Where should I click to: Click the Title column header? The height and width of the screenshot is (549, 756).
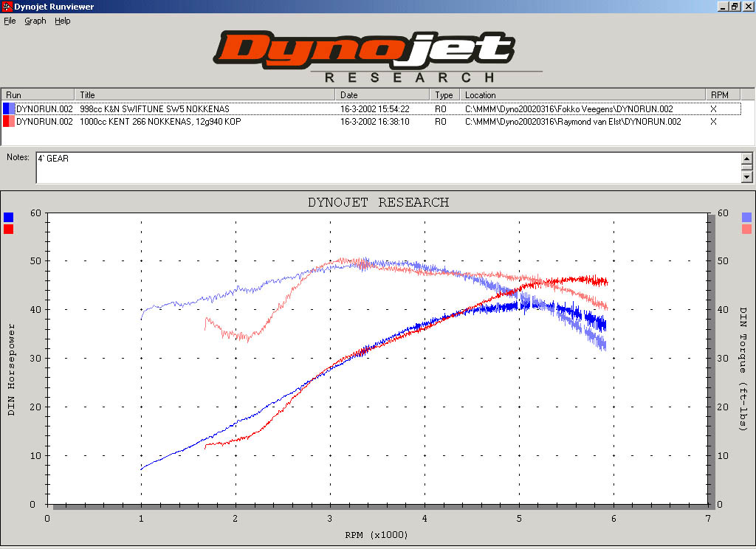tap(205, 94)
